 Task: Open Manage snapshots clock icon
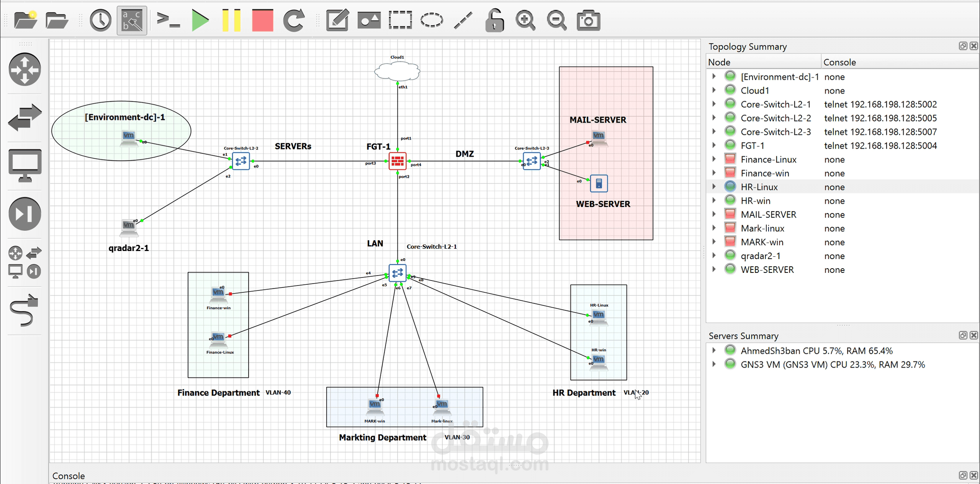tap(100, 20)
